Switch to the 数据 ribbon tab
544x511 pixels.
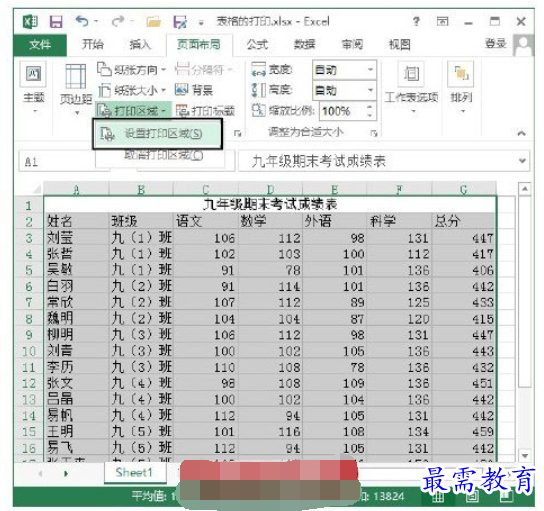(304, 44)
